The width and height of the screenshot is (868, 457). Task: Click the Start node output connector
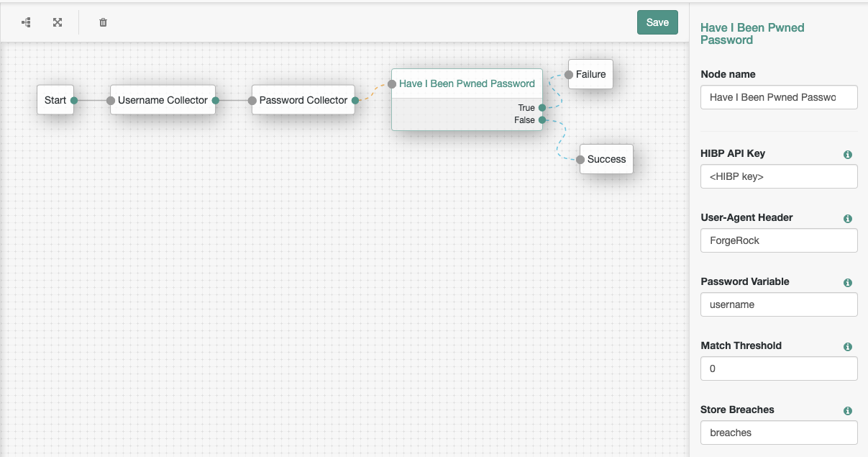coord(74,101)
